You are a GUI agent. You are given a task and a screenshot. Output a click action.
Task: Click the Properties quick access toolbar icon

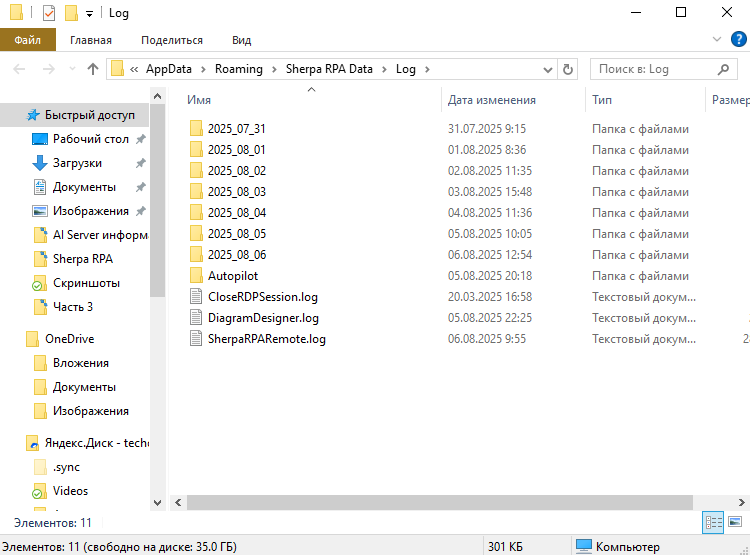click(x=49, y=13)
